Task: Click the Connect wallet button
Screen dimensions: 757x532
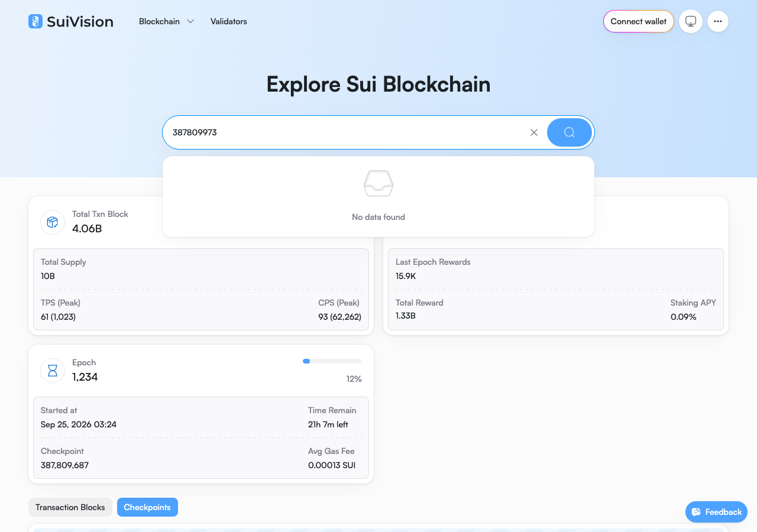Action: 639,21
